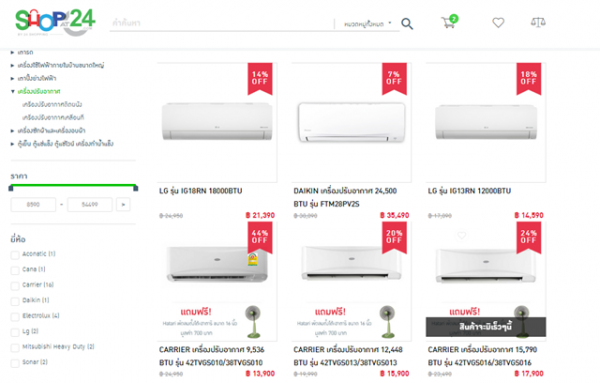Check the Carrier brand filter

(15, 286)
